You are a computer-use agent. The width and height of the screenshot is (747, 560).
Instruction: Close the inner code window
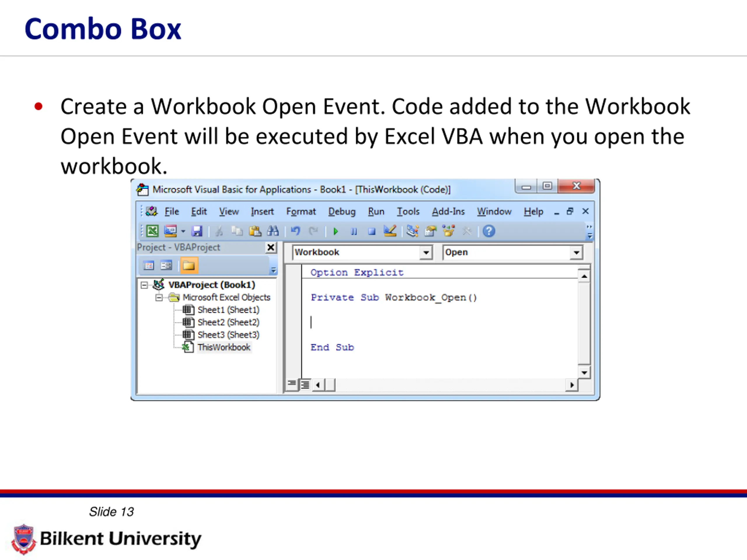click(585, 211)
